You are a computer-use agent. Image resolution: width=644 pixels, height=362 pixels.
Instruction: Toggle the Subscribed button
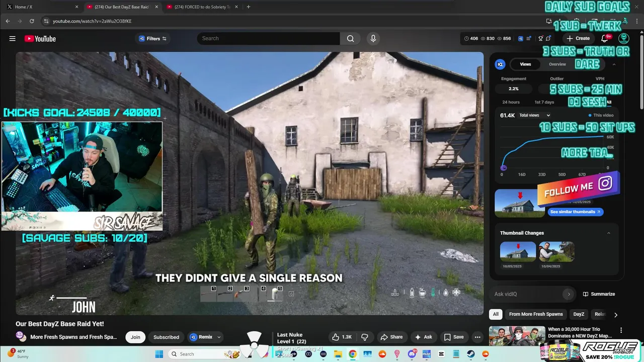tap(166, 337)
